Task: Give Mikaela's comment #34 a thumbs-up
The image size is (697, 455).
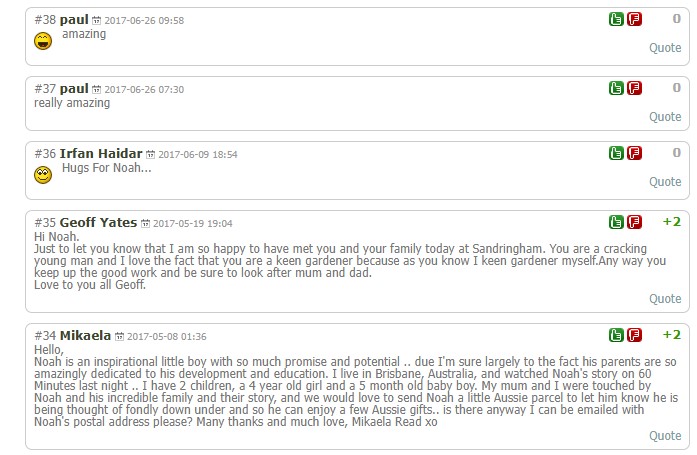Action: coord(617,335)
